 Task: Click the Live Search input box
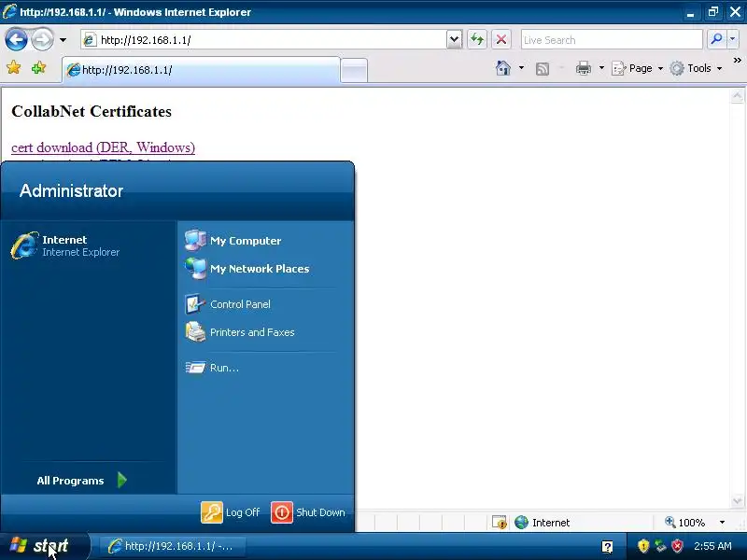point(612,40)
